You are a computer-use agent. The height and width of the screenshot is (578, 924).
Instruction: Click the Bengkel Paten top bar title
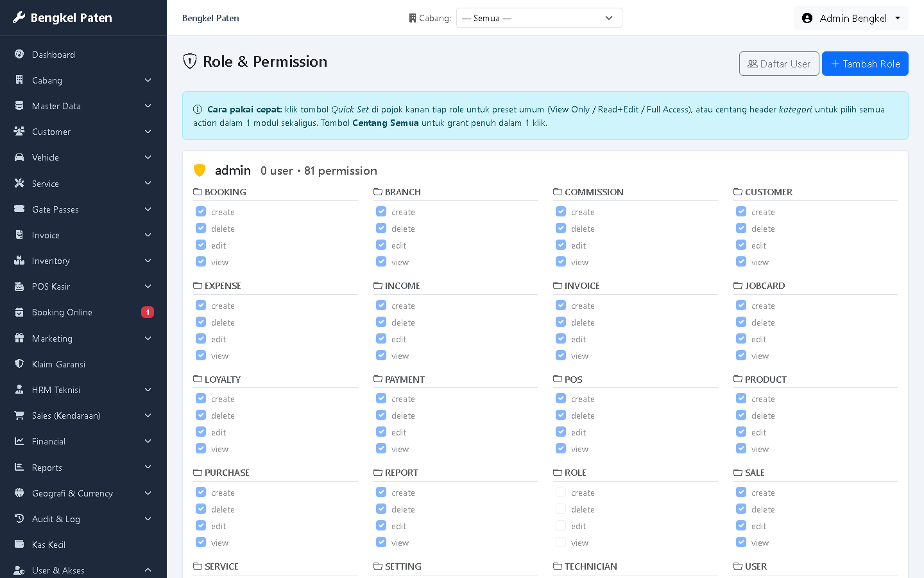coord(210,18)
